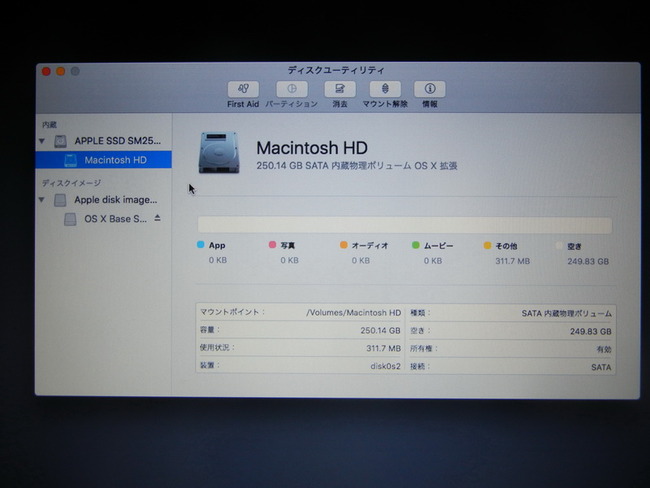
Task: Click the Macintosh HD volume icon in sidebar
Action: click(x=70, y=160)
